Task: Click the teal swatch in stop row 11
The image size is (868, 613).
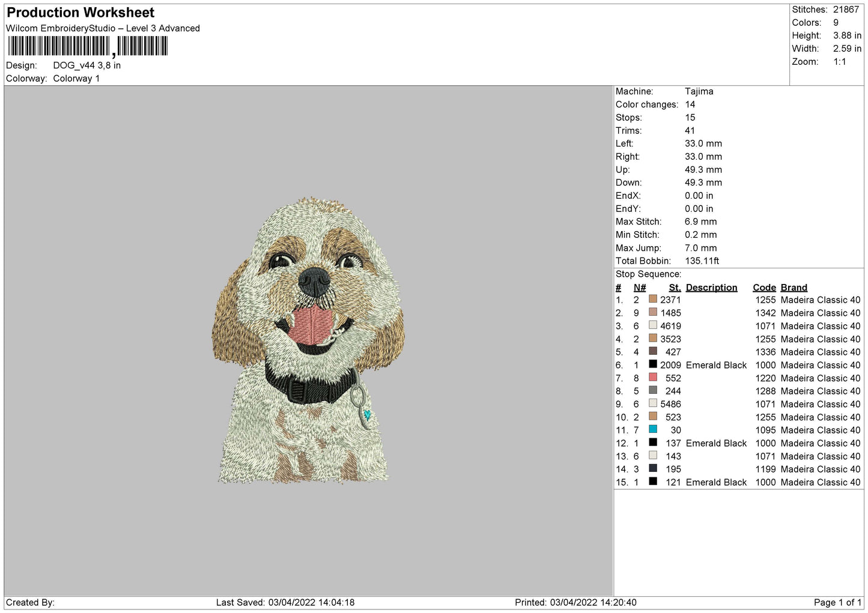Action: click(x=653, y=429)
